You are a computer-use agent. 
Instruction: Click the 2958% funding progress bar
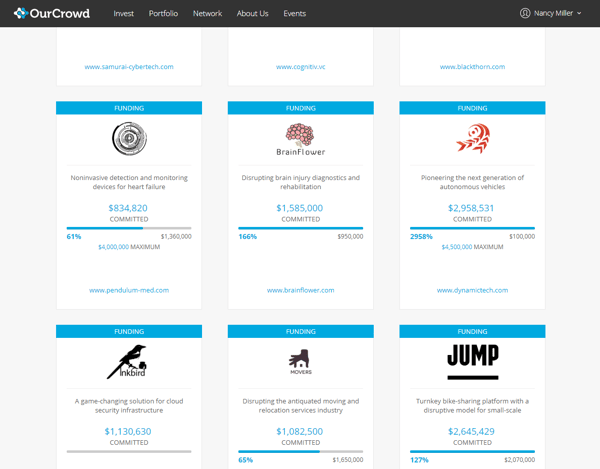point(473,228)
